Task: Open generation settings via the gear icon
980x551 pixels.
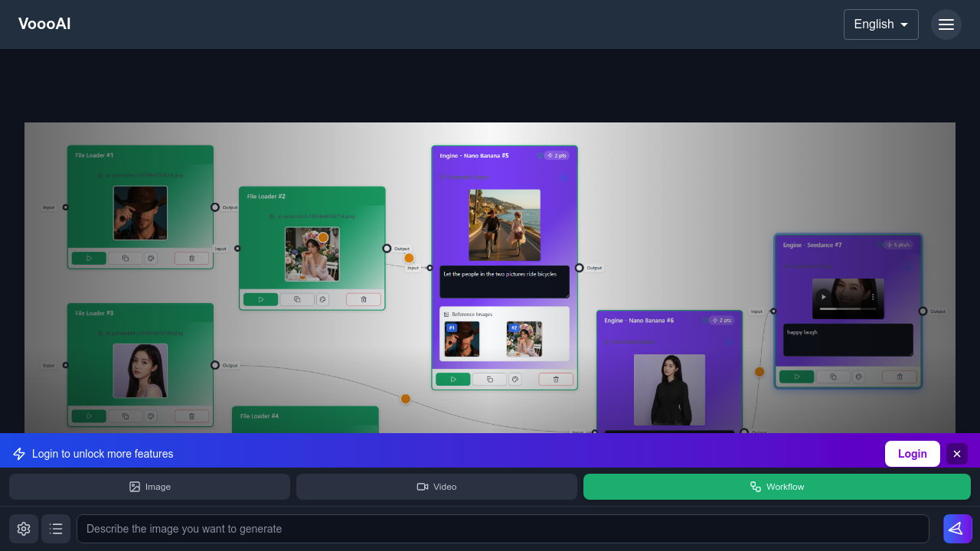Action: (x=23, y=529)
